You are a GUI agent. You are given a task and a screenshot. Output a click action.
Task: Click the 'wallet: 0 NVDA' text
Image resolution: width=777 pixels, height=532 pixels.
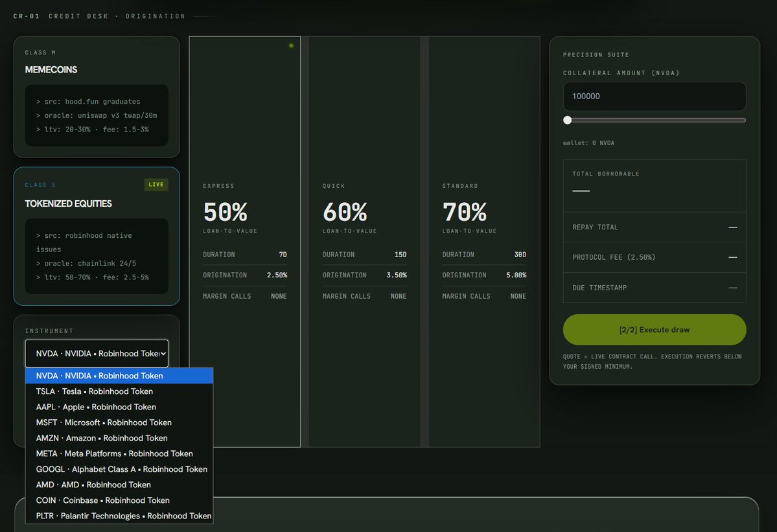(588, 143)
